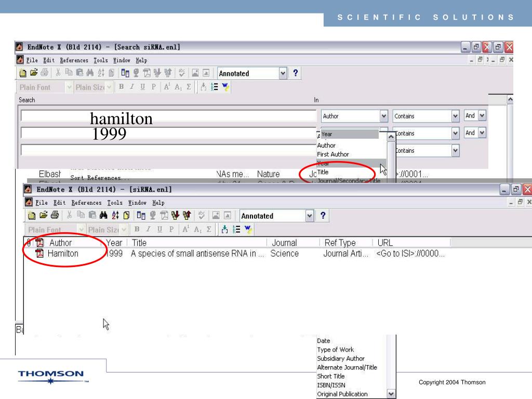The width and height of the screenshot is (532, 399).
Task: Click Open Library folder icon in Search siRNA.enl window
Action: coord(34,73)
